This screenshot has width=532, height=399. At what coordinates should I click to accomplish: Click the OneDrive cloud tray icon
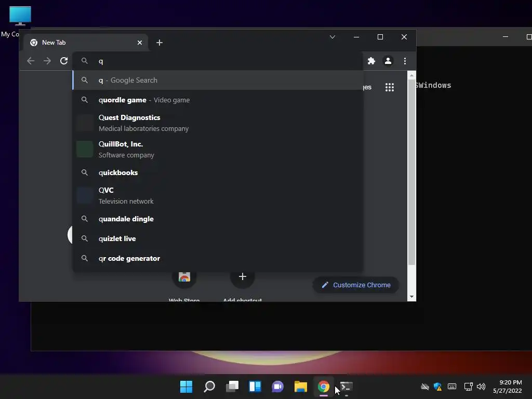pos(425,387)
